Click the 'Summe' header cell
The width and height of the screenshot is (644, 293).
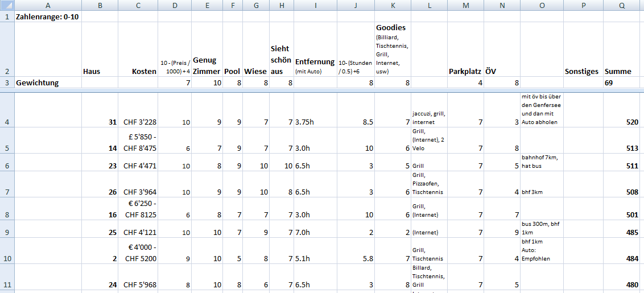click(x=622, y=72)
